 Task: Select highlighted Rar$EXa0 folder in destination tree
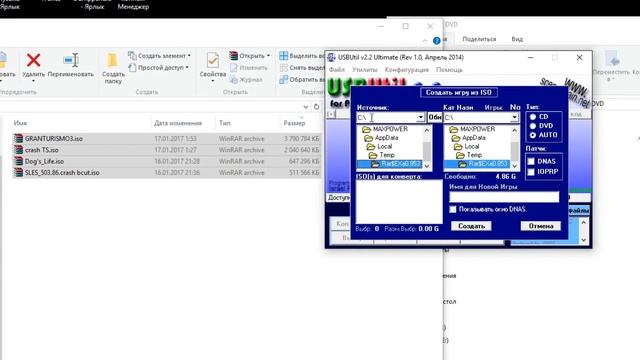pyautogui.click(x=477, y=164)
